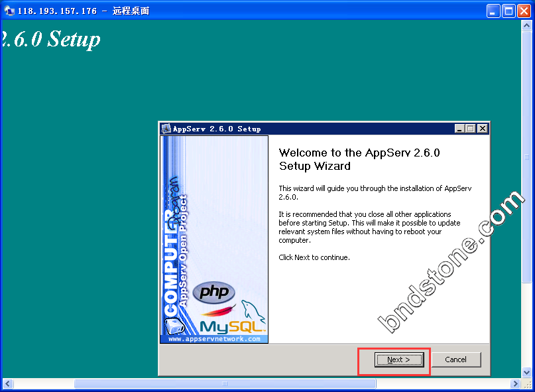Click the disabled maximize button on the Setup dialog
Viewport: 535px width, 392px height.
(471, 129)
